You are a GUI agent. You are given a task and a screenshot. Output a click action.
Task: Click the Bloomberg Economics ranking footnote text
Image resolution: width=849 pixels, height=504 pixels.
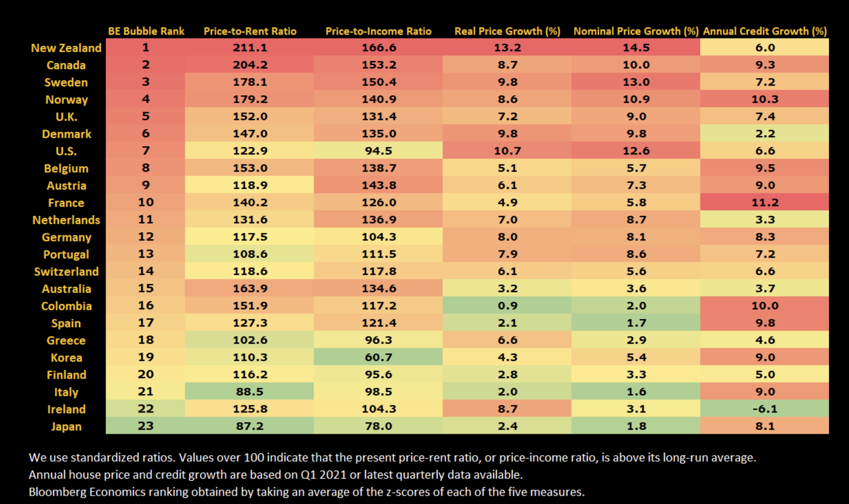[x=306, y=492]
